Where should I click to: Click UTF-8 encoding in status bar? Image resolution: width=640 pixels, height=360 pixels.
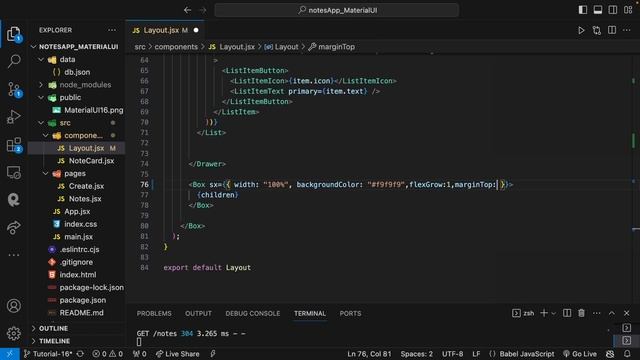click(452, 354)
